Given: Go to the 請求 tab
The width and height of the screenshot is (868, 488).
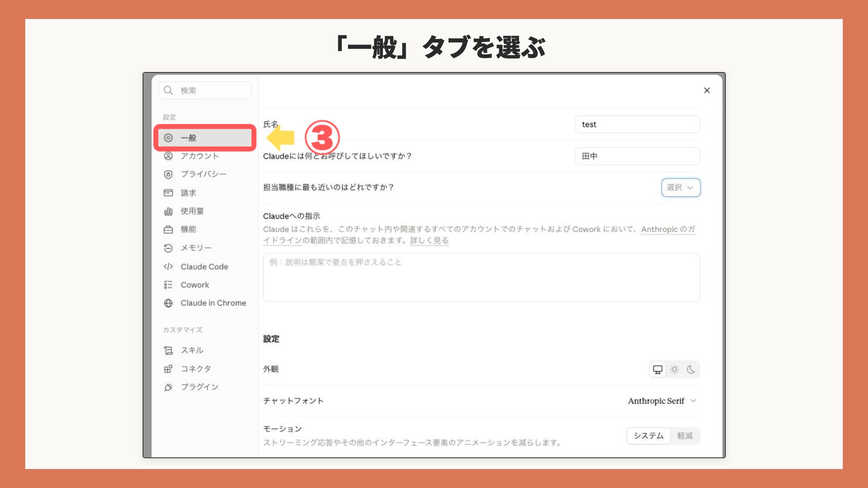Looking at the screenshot, I should 205,193.
